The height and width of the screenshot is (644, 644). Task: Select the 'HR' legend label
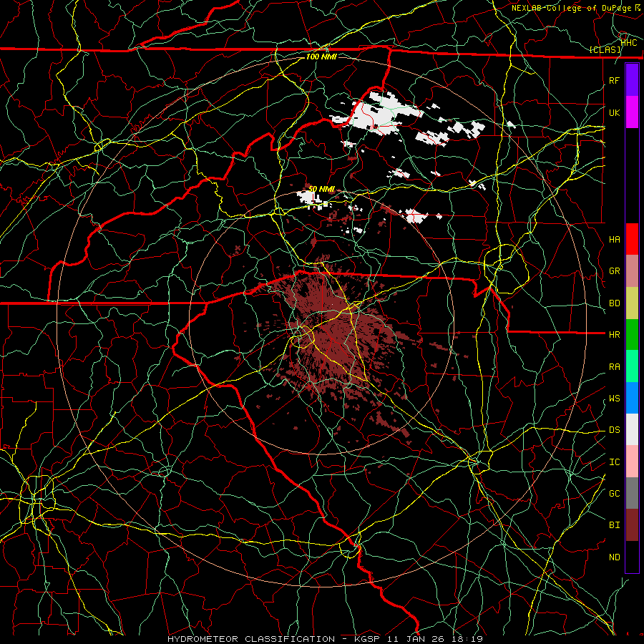point(614,335)
